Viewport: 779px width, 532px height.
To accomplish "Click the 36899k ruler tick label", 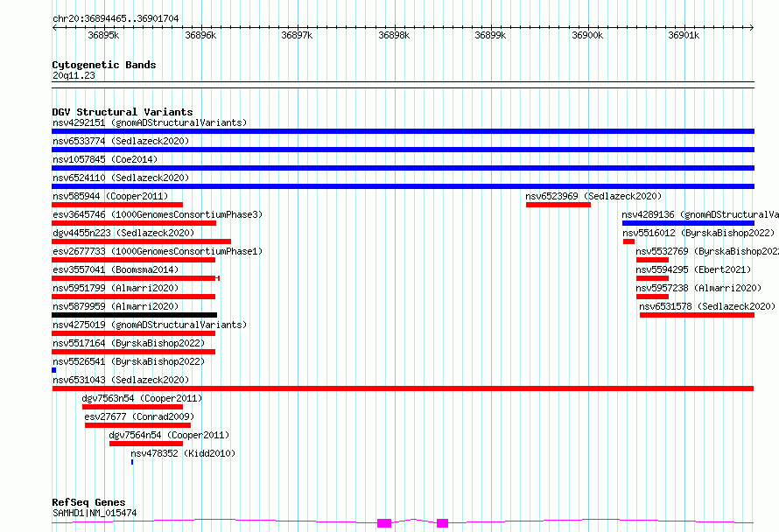I will [x=490, y=35].
